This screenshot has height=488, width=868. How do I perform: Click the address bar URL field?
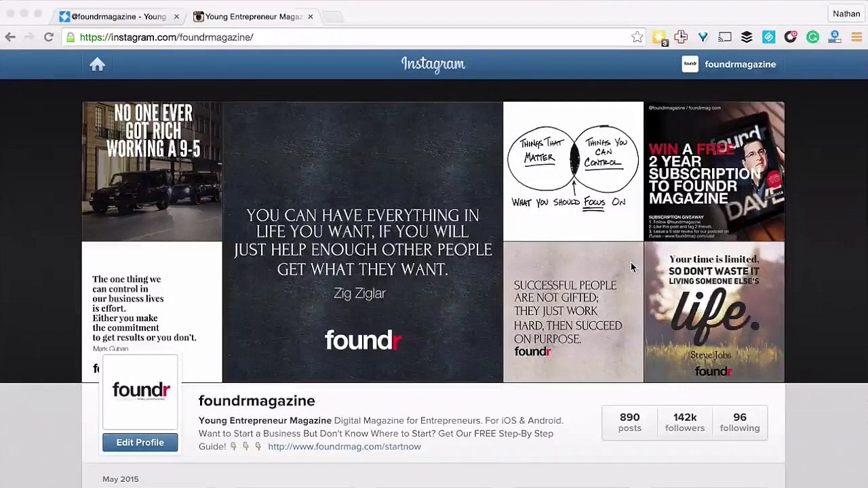click(x=353, y=37)
